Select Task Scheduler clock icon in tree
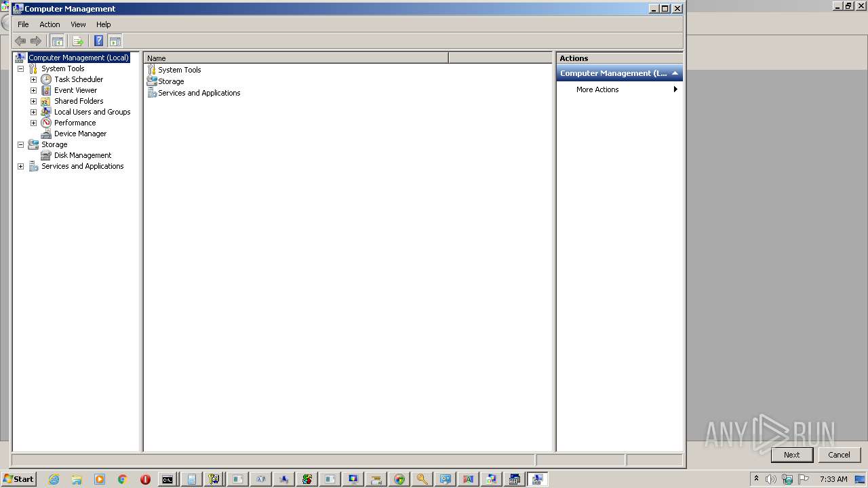 click(x=46, y=79)
